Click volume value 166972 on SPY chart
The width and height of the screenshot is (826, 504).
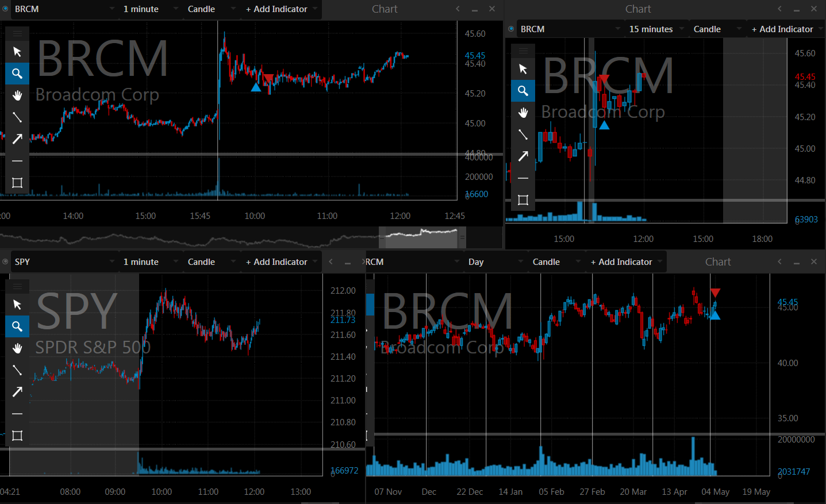345,471
